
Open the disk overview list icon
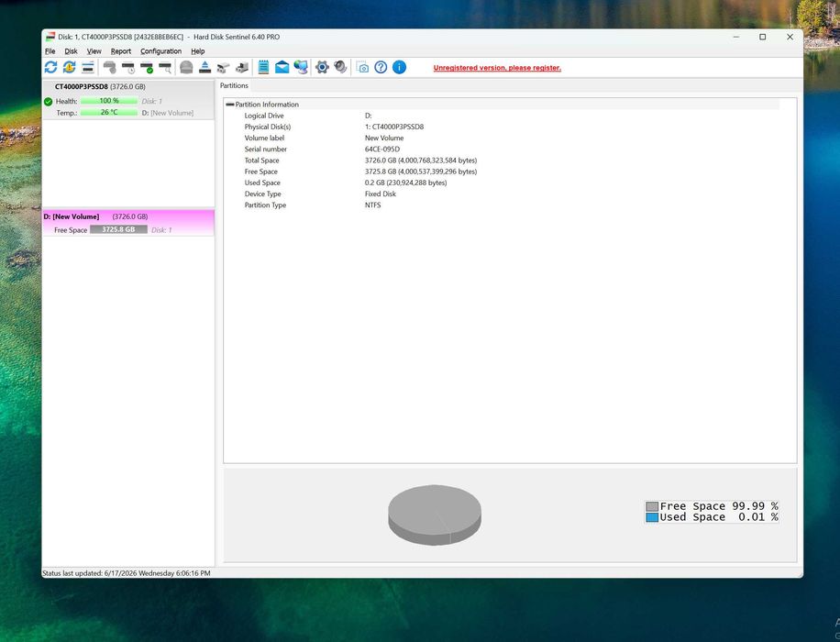click(88, 67)
